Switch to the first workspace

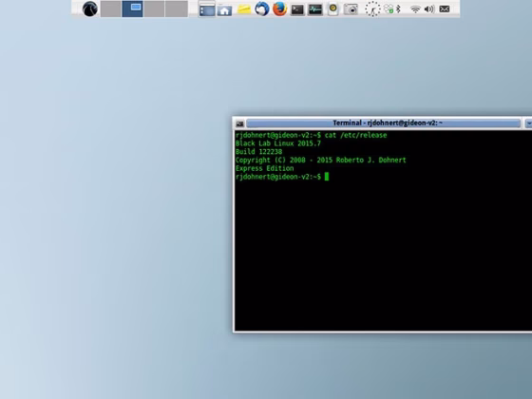[x=110, y=9]
